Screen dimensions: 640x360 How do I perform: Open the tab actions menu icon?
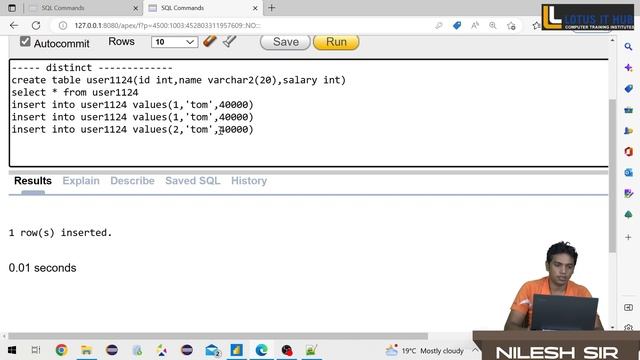(12, 8)
